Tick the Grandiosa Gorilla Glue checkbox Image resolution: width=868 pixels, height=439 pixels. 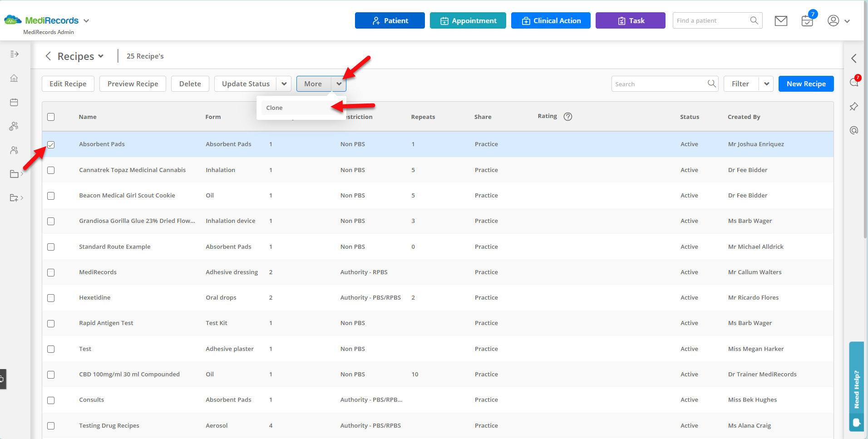[x=51, y=221]
